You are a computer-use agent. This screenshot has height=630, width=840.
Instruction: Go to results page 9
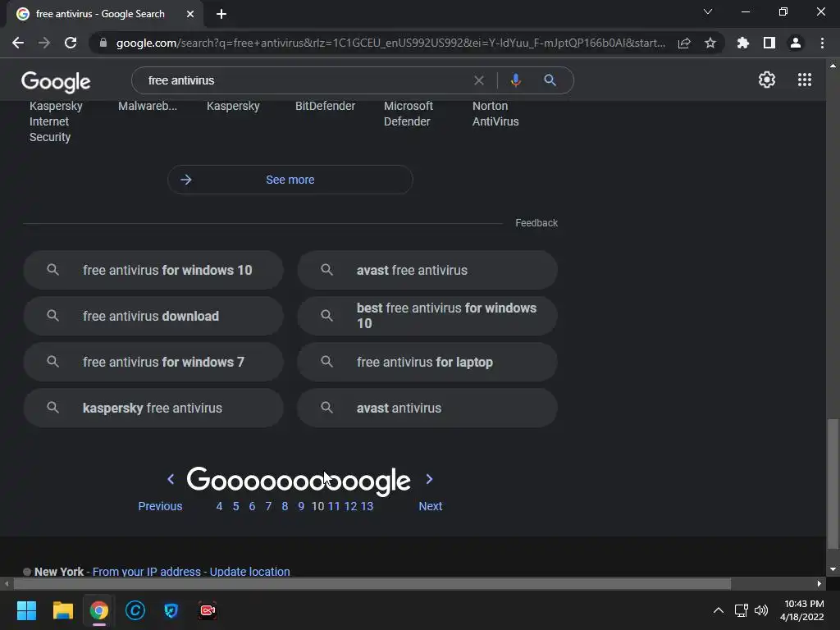301,506
